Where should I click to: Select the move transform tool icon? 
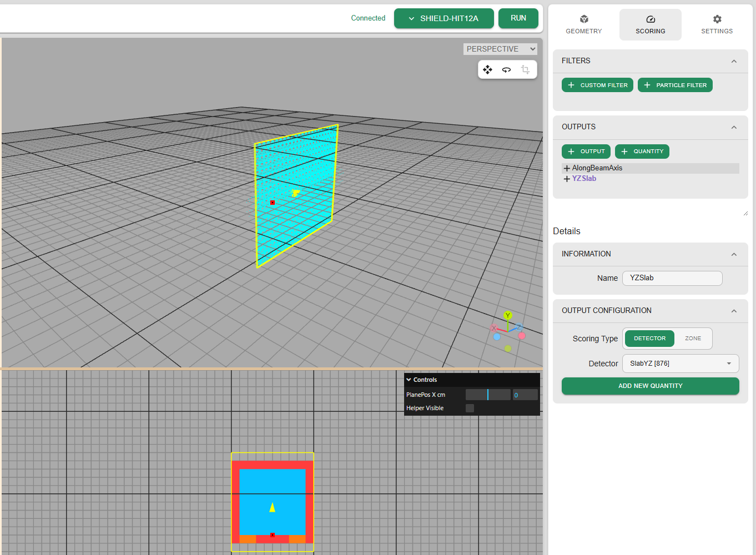click(x=487, y=69)
